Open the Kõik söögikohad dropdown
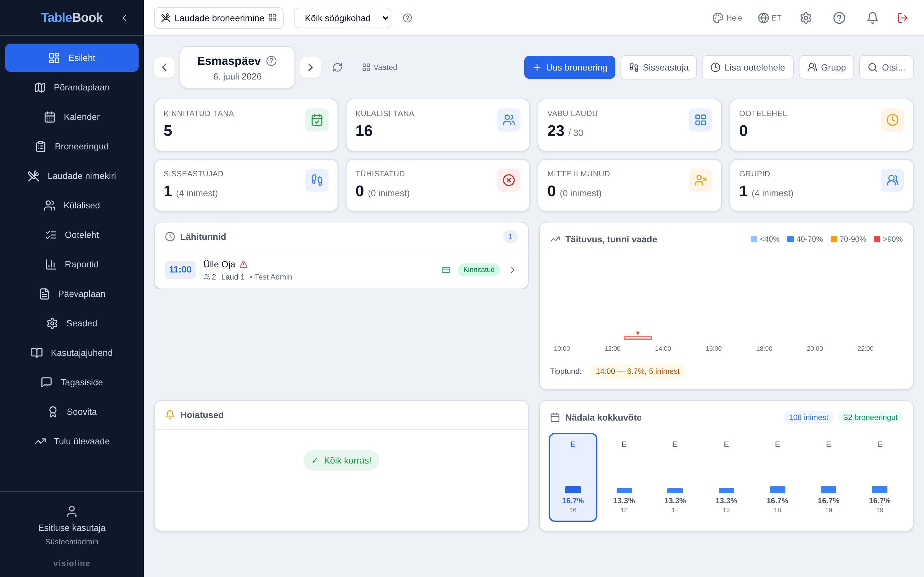The height and width of the screenshot is (577, 924). [x=343, y=18]
